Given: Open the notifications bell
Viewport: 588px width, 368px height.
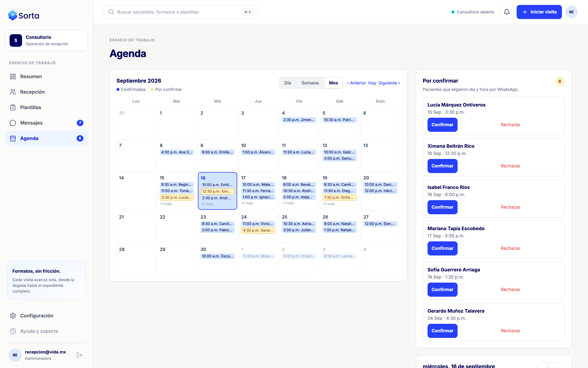Looking at the screenshot, I should click(x=507, y=12).
